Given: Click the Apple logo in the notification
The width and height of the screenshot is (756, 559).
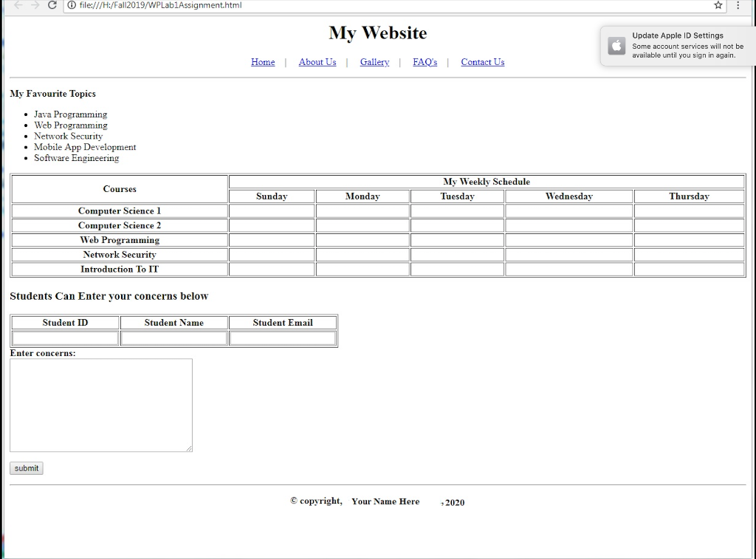Looking at the screenshot, I should coord(616,46).
